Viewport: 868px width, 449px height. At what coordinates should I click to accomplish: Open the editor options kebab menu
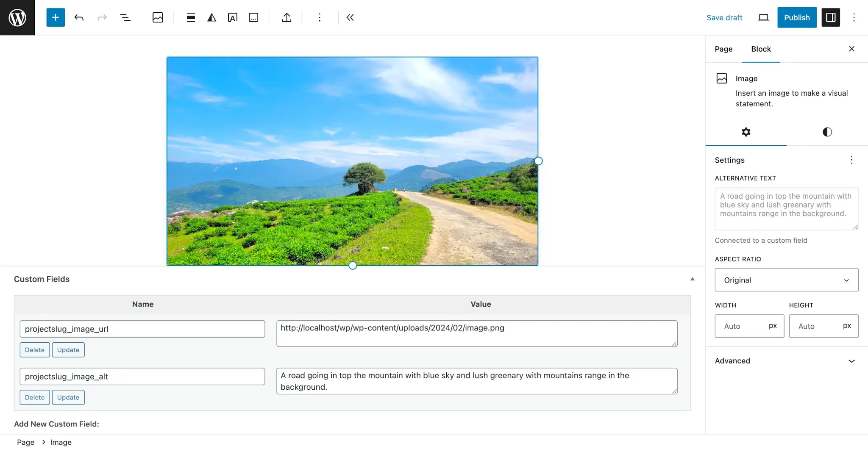[x=854, y=17]
